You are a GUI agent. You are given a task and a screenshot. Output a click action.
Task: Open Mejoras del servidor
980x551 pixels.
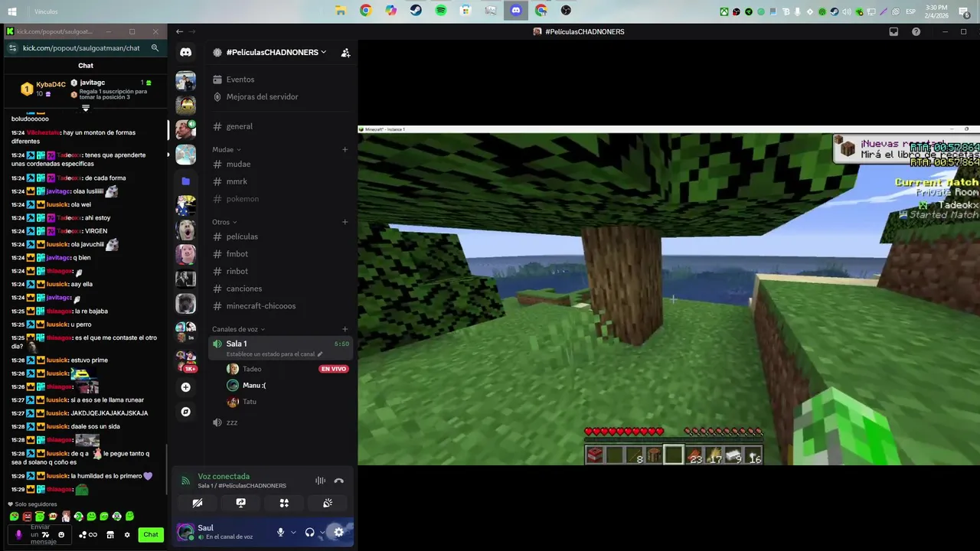click(280, 97)
